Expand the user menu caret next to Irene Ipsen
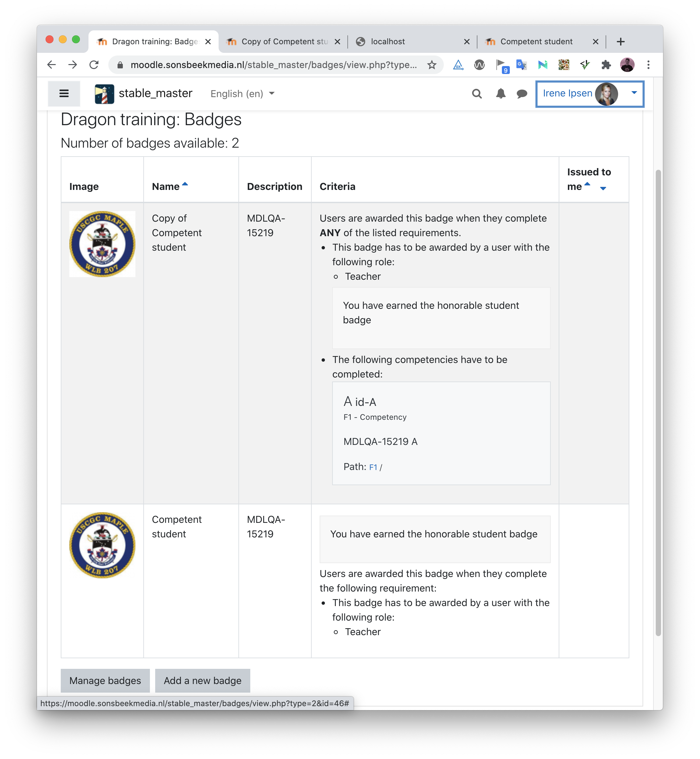The height and width of the screenshot is (759, 700). coord(634,93)
